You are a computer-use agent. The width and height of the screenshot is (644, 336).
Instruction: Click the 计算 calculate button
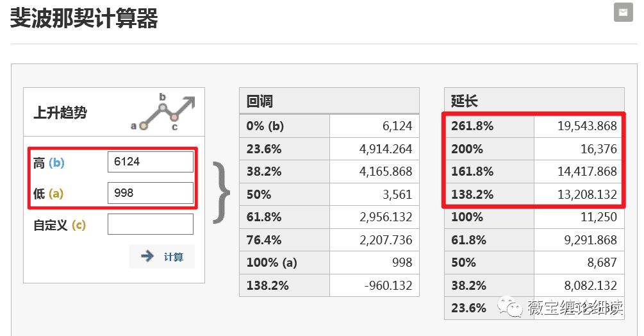[162, 256]
